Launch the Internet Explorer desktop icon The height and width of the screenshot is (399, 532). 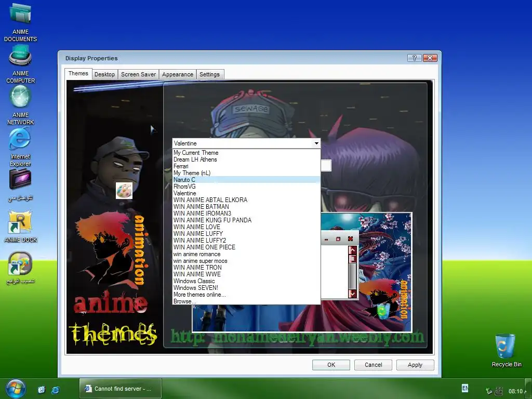[20, 148]
